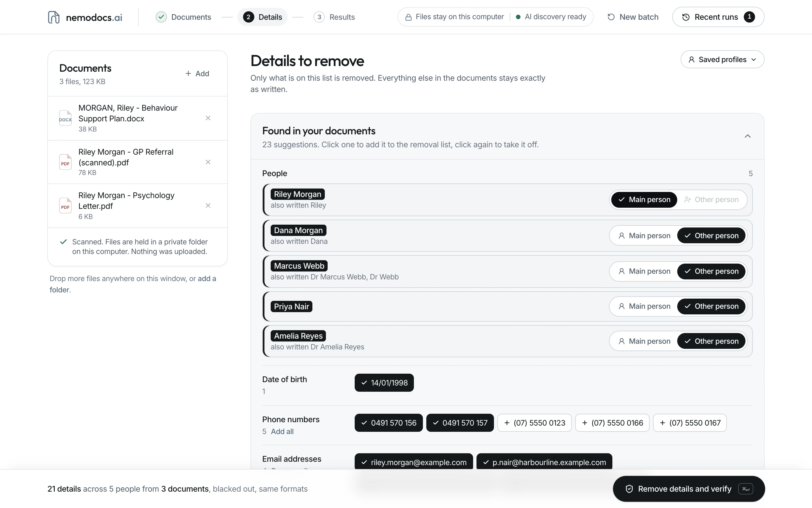Add phone number (07) 5550 0167
The image size is (812, 508).
click(x=690, y=423)
